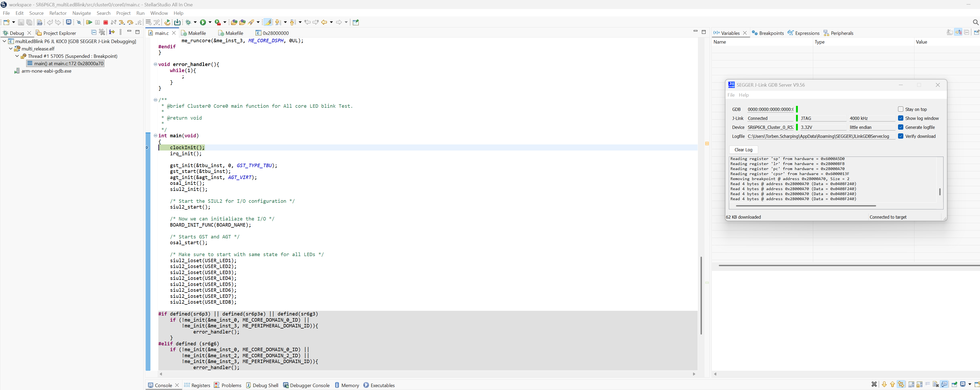Image resolution: width=980 pixels, height=390 pixels.
Task: Switch to the Expressions tab
Action: click(803, 33)
